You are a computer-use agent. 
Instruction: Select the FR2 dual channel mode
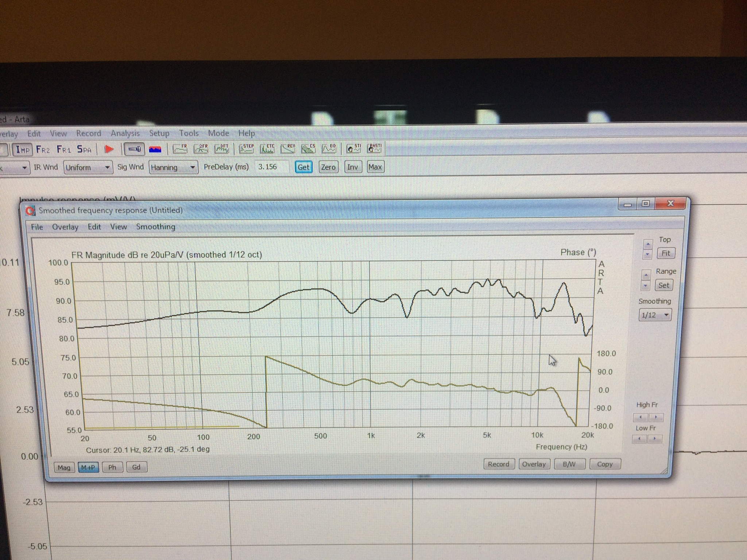(x=43, y=149)
